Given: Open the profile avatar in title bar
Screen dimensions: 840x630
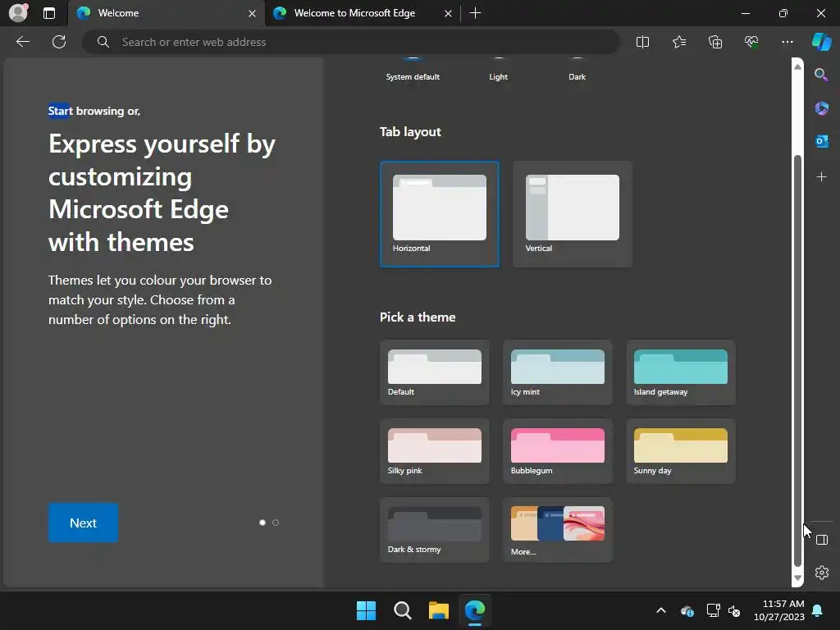Looking at the screenshot, I should point(19,13).
